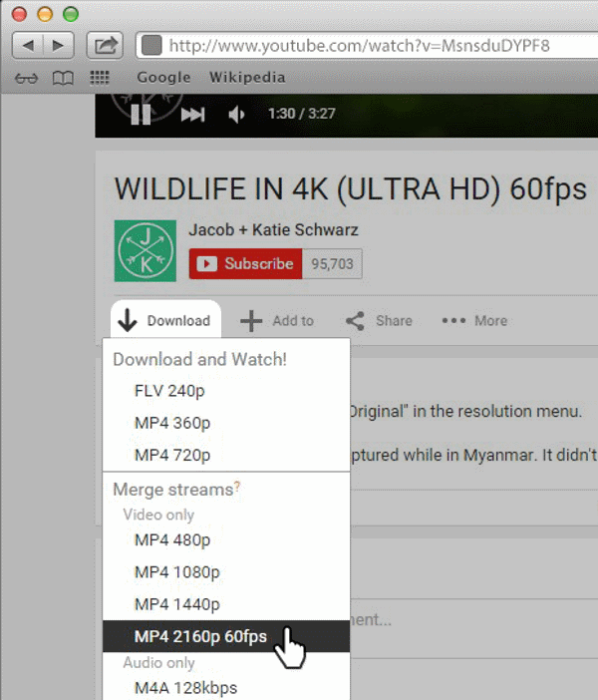Select MP4 360p download option
598x700 pixels.
(226, 423)
